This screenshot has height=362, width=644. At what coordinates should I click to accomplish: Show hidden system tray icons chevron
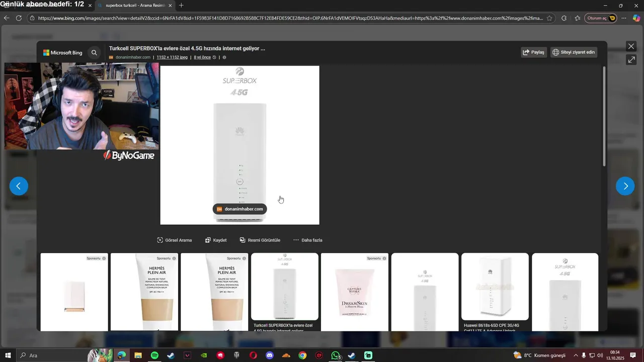[x=576, y=355]
